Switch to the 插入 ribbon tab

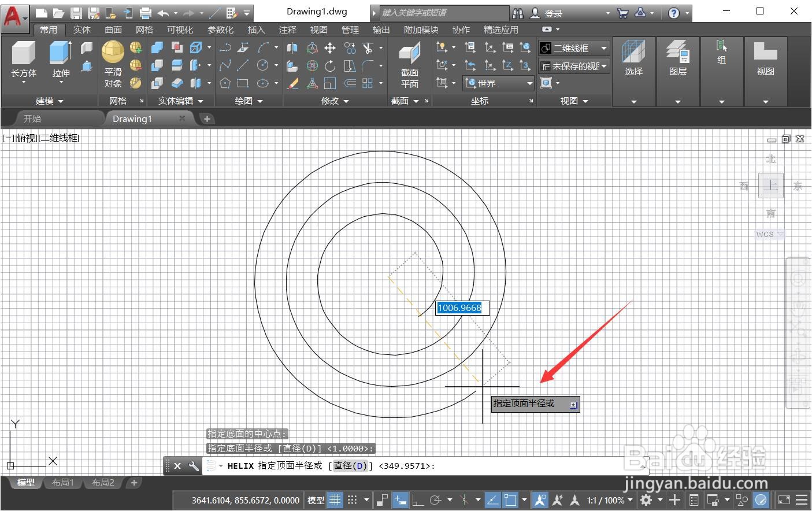256,29
